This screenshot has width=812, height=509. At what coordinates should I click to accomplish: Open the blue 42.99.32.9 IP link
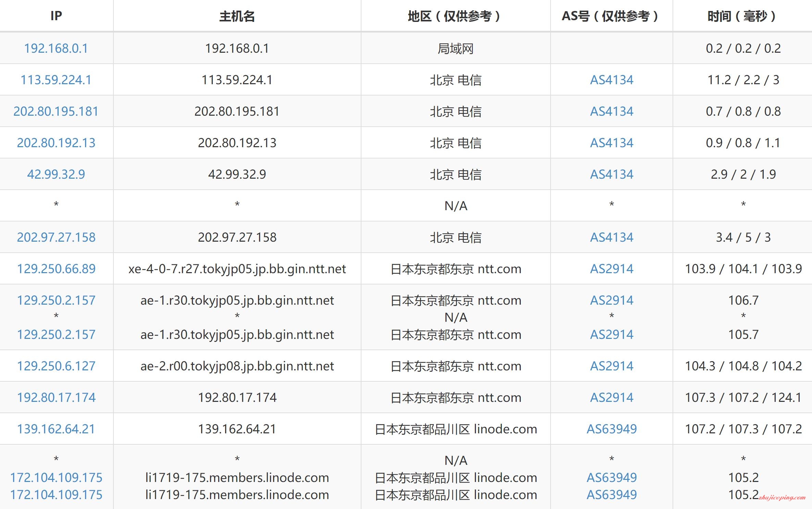(56, 174)
